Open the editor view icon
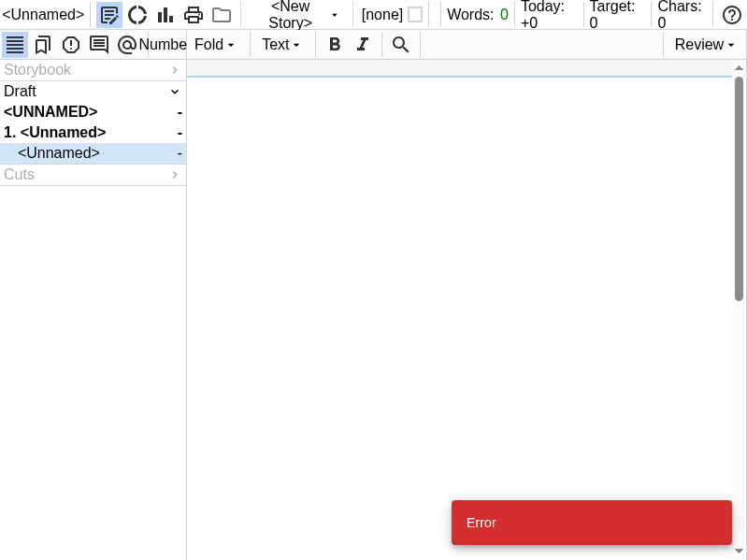Image resolution: width=747 pixels, height=560 pixels. [109, 15]
